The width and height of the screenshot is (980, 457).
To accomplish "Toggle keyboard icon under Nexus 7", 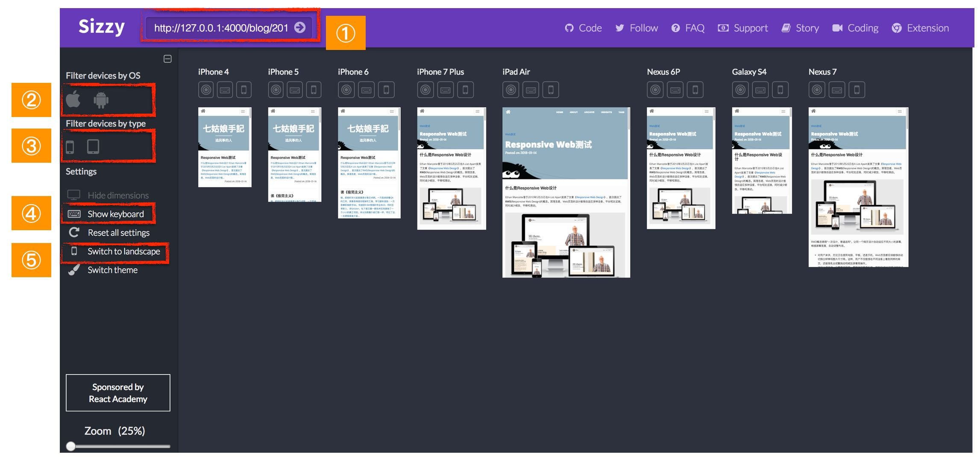I will pyautogui.click(x=837, y=90).
